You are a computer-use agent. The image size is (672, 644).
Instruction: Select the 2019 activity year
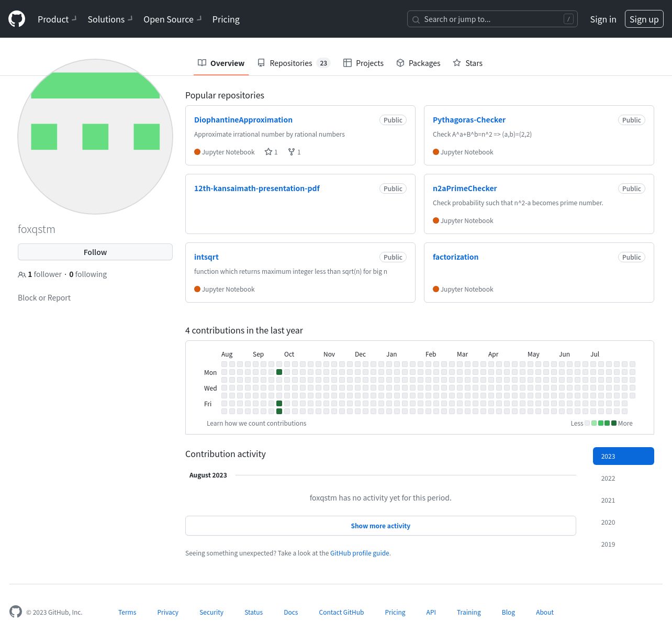(623, 544)
